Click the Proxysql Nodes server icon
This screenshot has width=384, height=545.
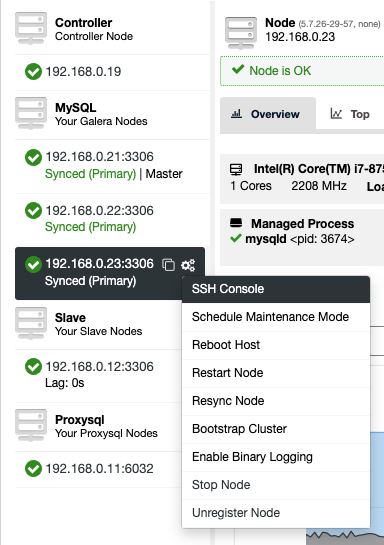(31, 425)
